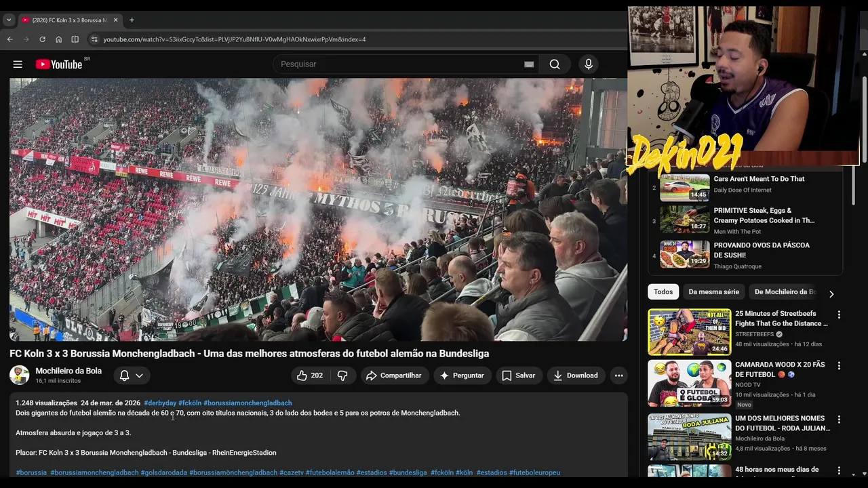Image resolution: width=868 pixels, height=488 pixels.
Task: Like the video with 202 likes
Action: pyautogui.click(x=309, y=375)
